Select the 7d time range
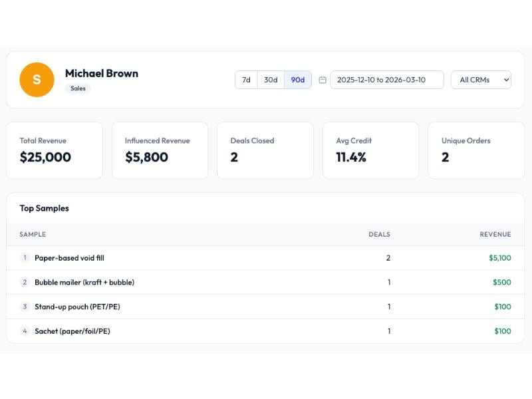Screen dimensions: 532x399 coord(246,79)
